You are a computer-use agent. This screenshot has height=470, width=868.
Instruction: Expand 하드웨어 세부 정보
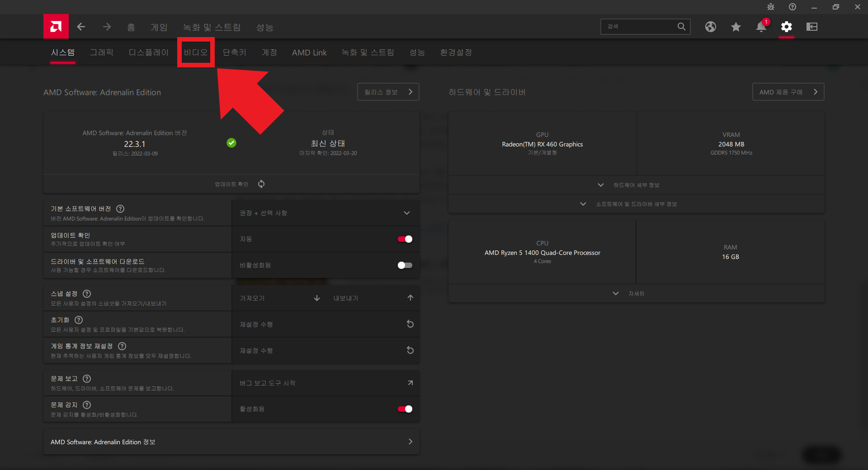pos(636,185)
